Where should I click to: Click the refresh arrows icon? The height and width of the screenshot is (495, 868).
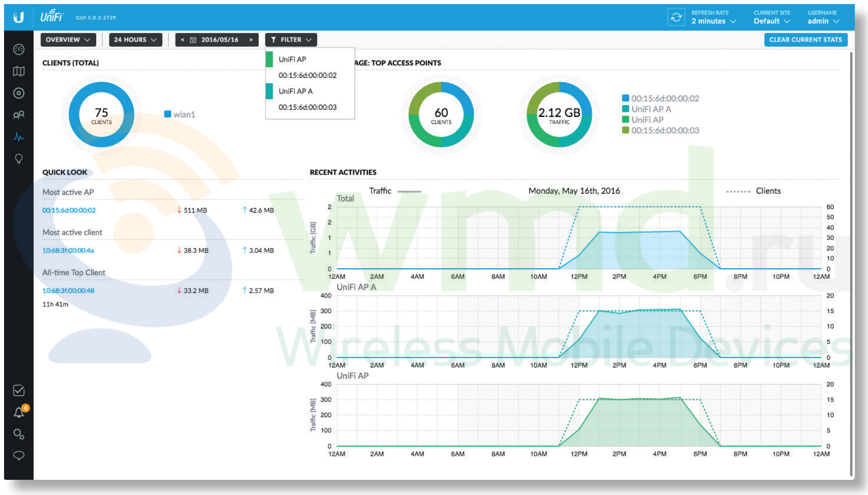(676, 17)
